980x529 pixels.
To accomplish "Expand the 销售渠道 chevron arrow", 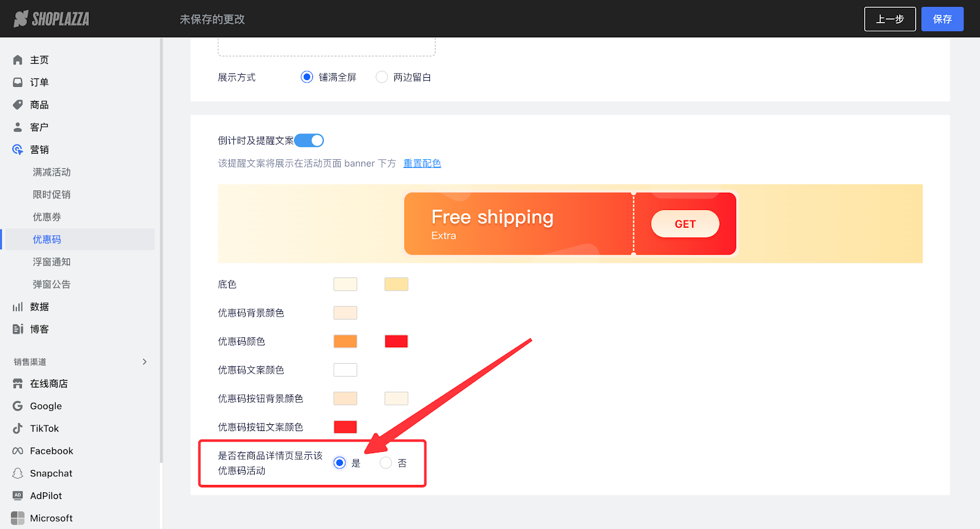I will click(145, 362).
